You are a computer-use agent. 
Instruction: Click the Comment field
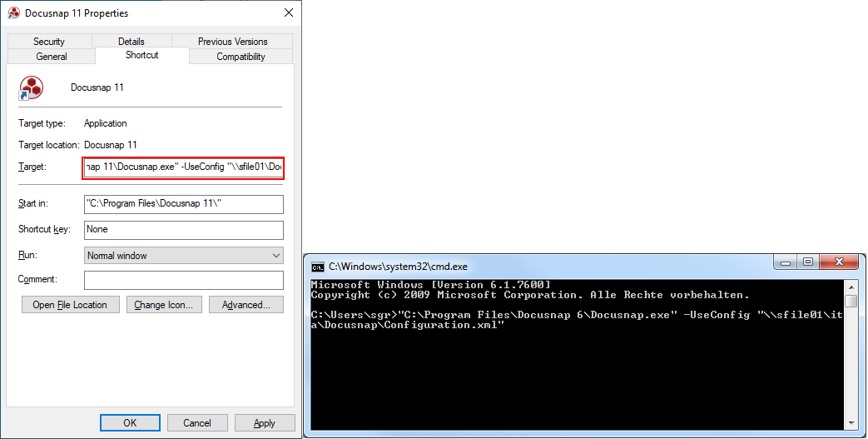pyautogui.click(x=184, y=280)
